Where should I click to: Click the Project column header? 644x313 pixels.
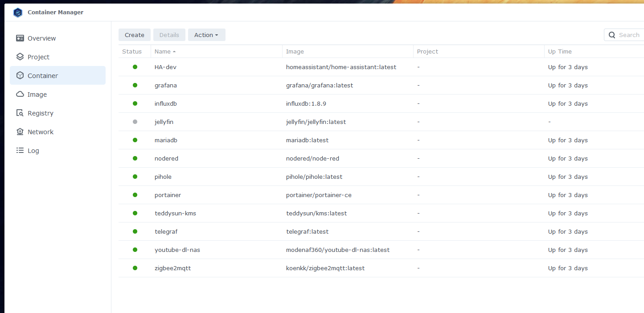pyautogui.click(x=479, y=51)
